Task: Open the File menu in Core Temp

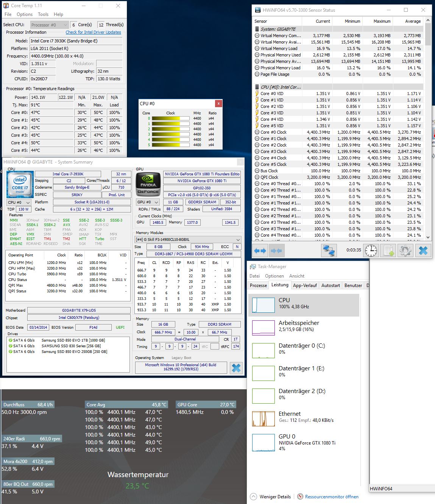Action: coord(8,14)
